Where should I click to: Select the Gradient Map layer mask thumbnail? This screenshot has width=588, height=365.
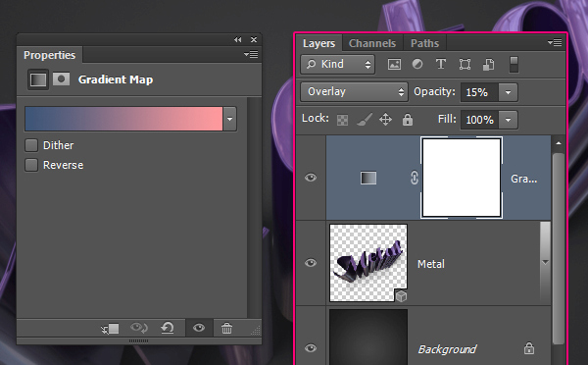[x=462, y=178]
